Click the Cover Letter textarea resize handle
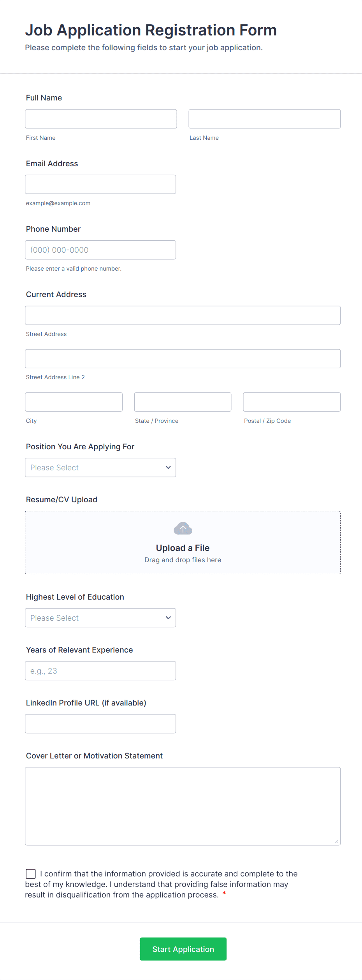The width and height of the screenshot is (362, 980). tap(337, 841)
